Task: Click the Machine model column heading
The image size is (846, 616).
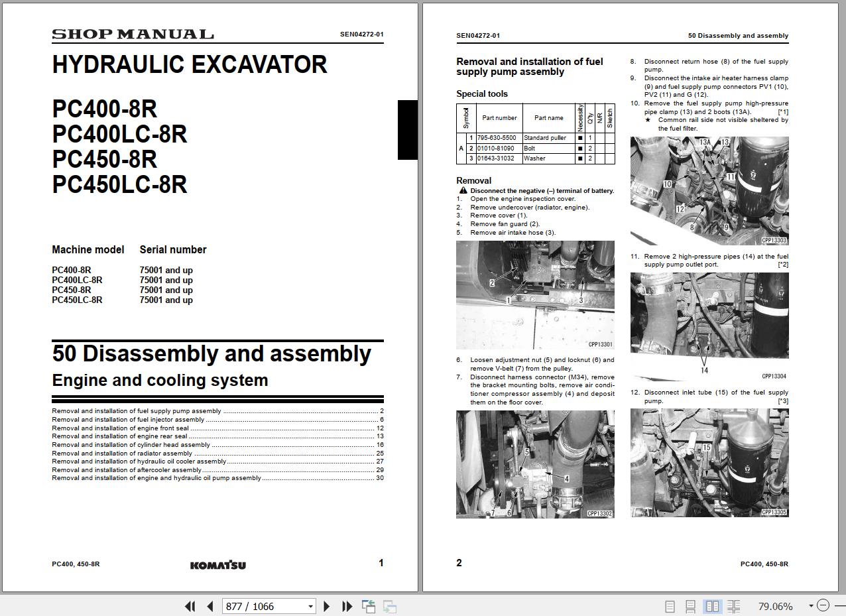Action: pyautogui.click(x=88, y=250)
